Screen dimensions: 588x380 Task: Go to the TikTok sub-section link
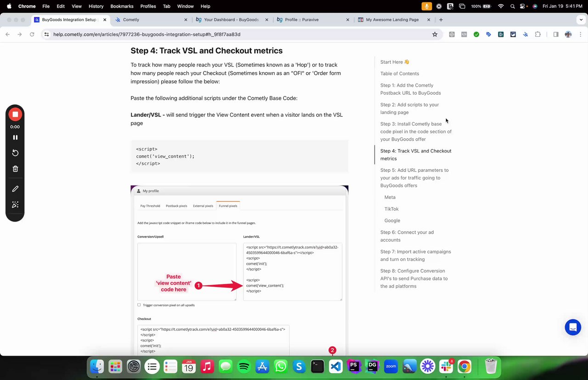pyautogui.click(x=391, y=209)
